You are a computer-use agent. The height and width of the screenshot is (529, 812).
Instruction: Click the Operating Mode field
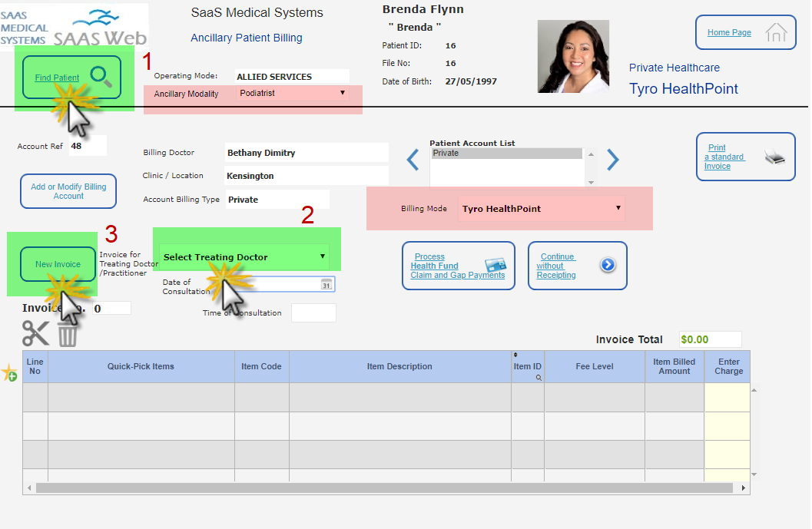[292, 77]
